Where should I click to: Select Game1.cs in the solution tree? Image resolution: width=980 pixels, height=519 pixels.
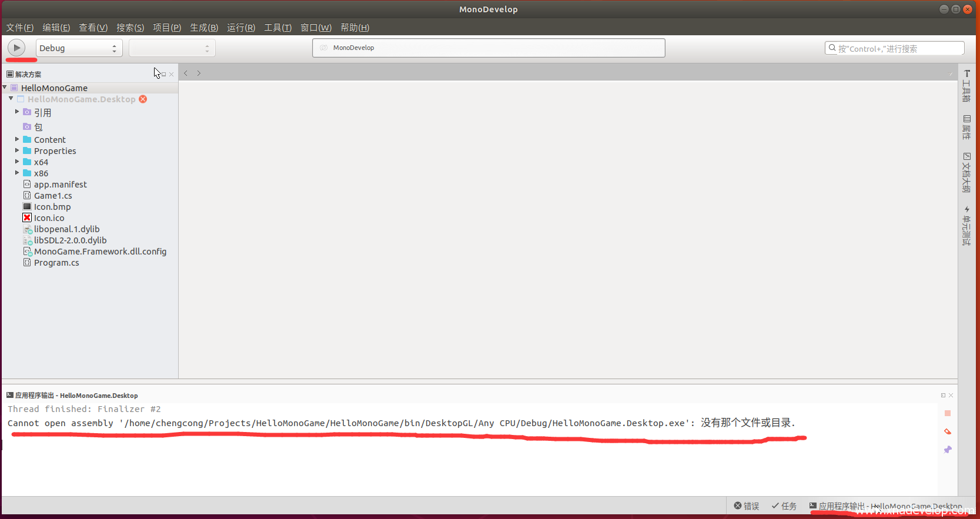53,196
